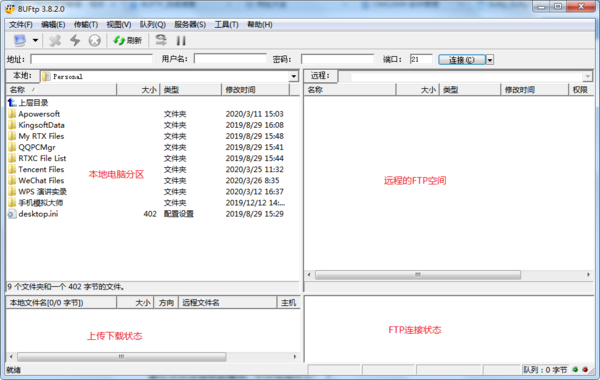The image size is (600, 380).
Task: Open the 文件(F) menu
Action: [21, 24]
